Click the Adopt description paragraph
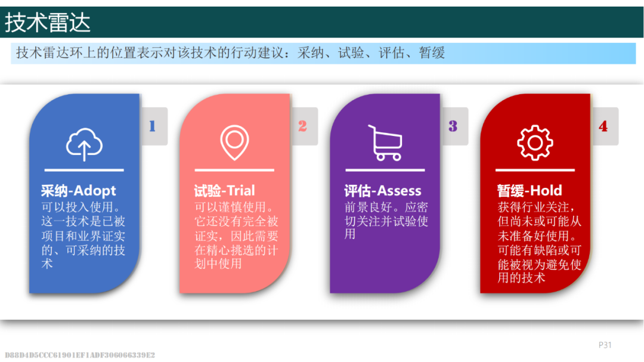This screenshot has height=362, width=644. pyautogui.click(x=83, y=236)
